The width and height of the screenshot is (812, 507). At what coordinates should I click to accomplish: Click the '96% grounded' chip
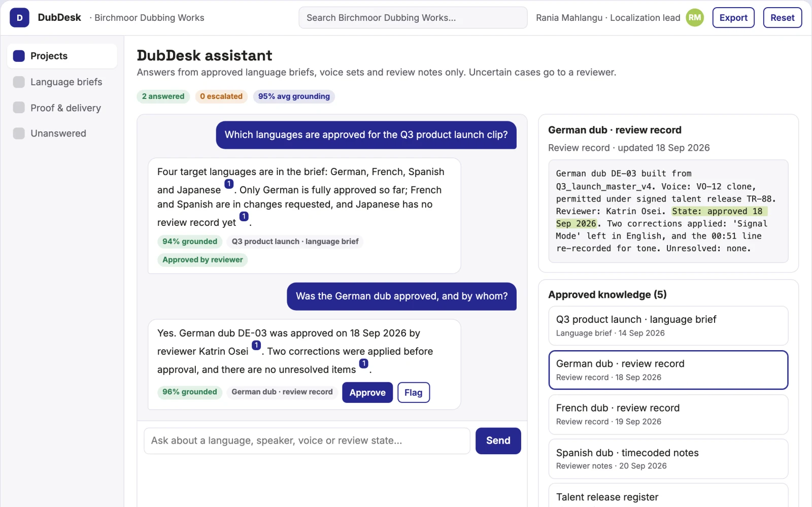[x=190, y=392]
